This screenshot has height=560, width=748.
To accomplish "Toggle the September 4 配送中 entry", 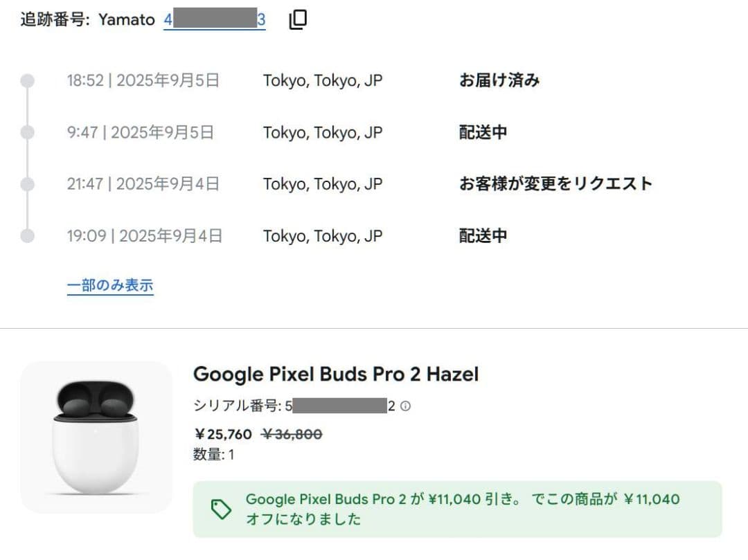I will coord(483,235).
